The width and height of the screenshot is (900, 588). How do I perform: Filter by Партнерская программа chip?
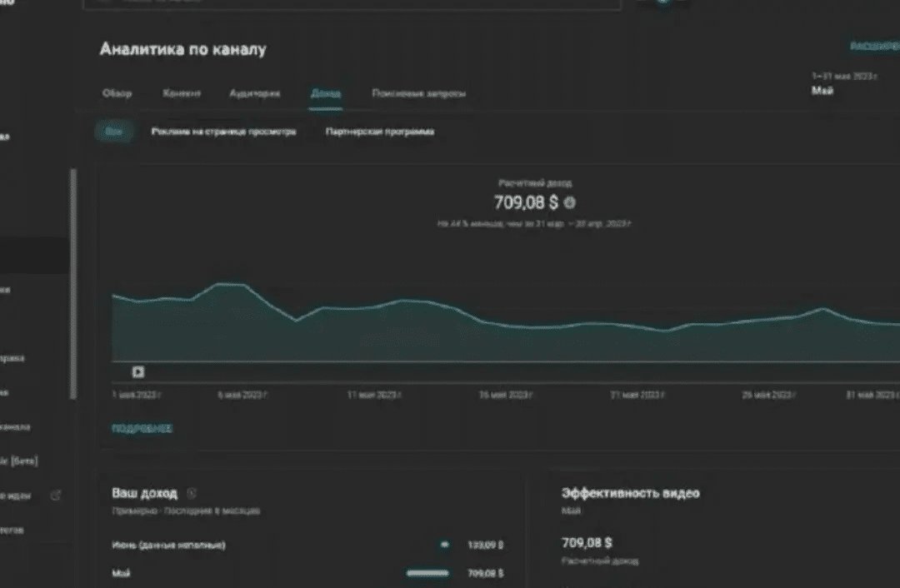coord(379,132)
